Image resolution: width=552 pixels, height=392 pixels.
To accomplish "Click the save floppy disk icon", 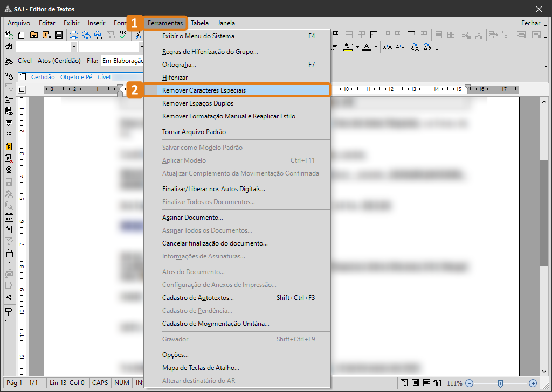I will click(59, 35).
